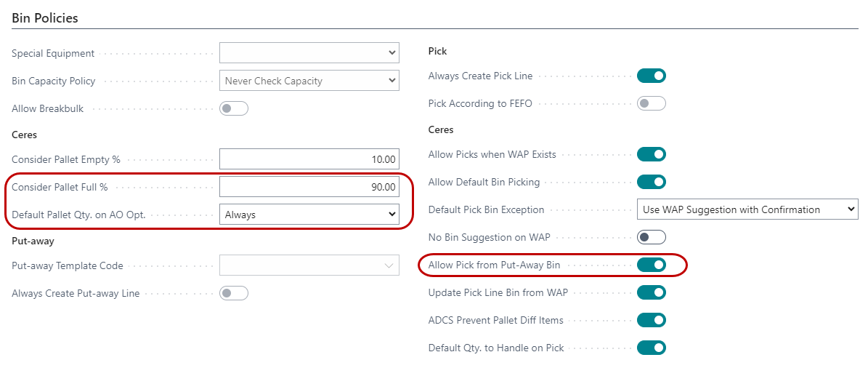Disable Always Create Pick Line toggle
868x376 pixels.
(x=651, y=76)
